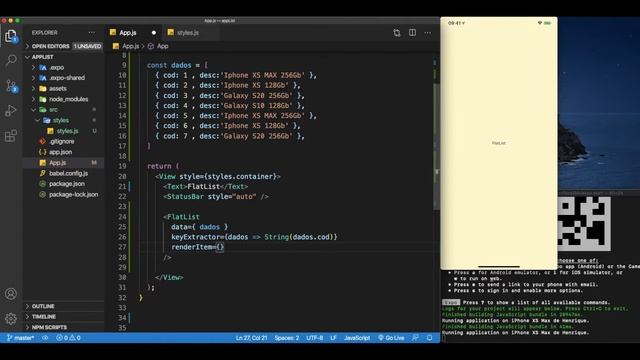640x360 pixels.
Task: Switch to the styles.js editor tab
Action: coord(188,33)
